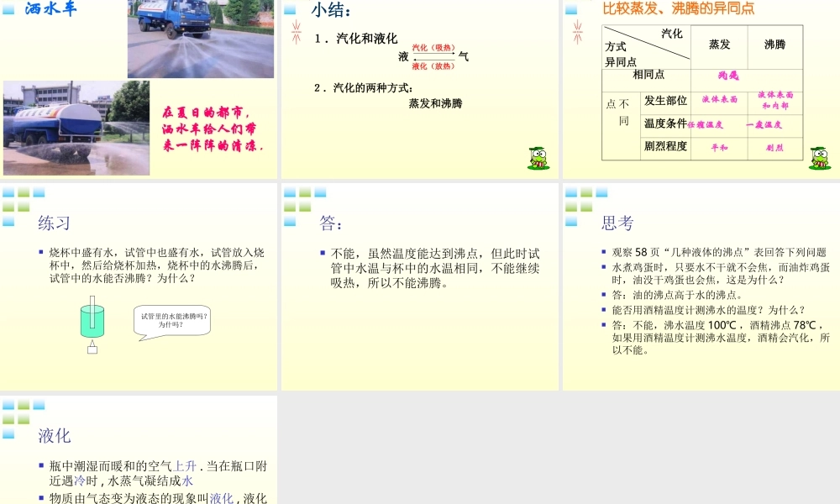Open the 比较蒸发、沸腾的异同点 slide thumbnail

(x=701, y=89)
